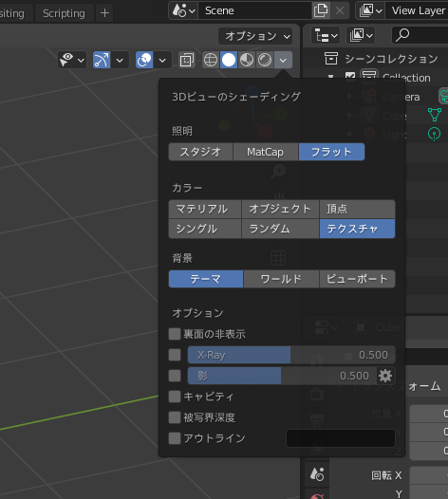Set color to オブジェクト

(x=280, y=209)
